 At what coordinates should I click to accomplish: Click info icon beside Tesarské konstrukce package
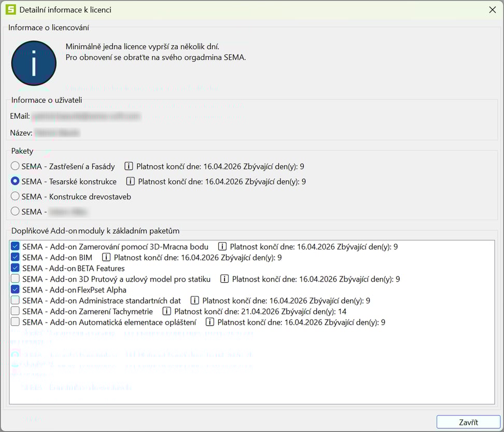pos(131,182)
